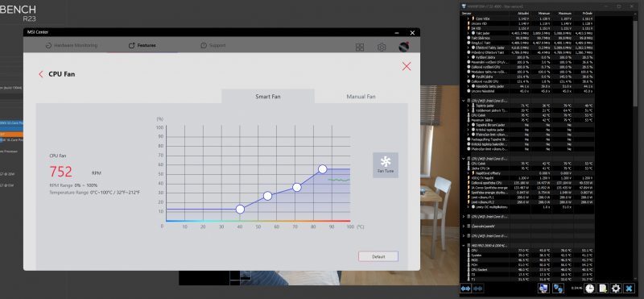Select the Smart Fan tab
644x299 pixels.
coord(268,97)
